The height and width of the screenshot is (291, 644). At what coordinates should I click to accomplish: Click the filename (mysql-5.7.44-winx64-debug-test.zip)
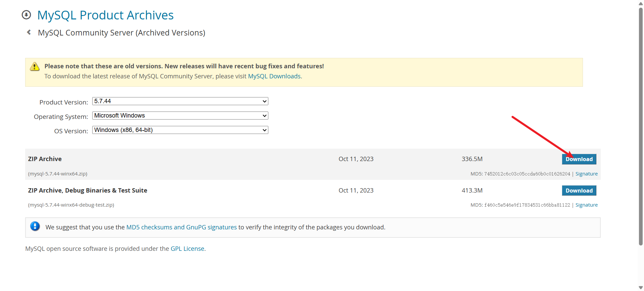click(71, 205)
